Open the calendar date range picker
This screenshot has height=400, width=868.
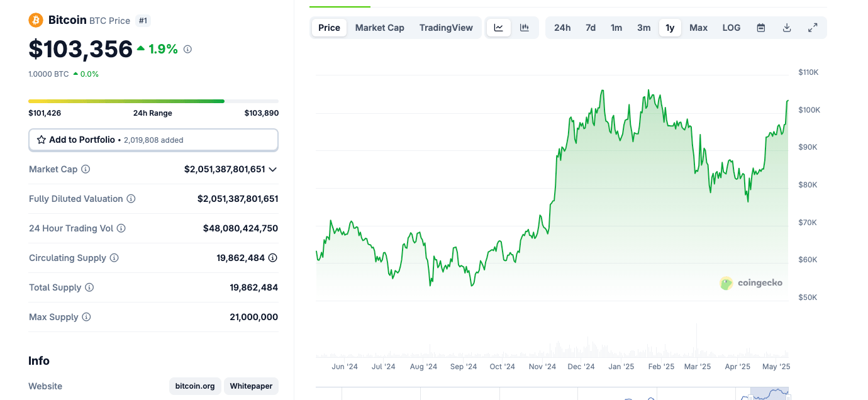[x=761, y=28]
